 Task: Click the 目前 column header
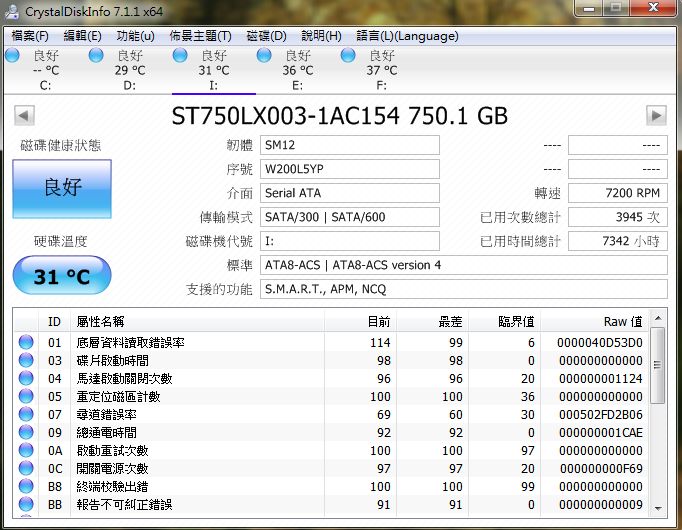coord(361,322)
